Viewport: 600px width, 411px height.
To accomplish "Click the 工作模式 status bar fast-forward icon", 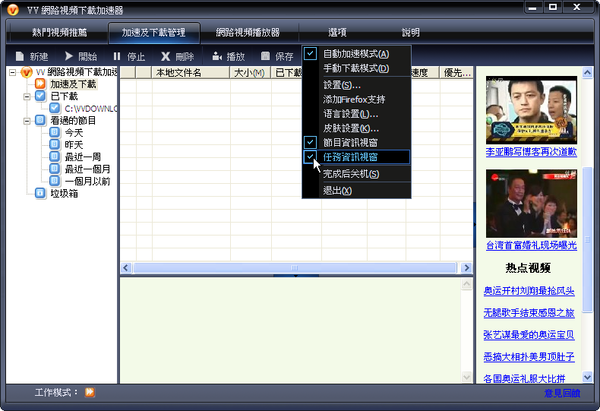I will tap(90, 392).
